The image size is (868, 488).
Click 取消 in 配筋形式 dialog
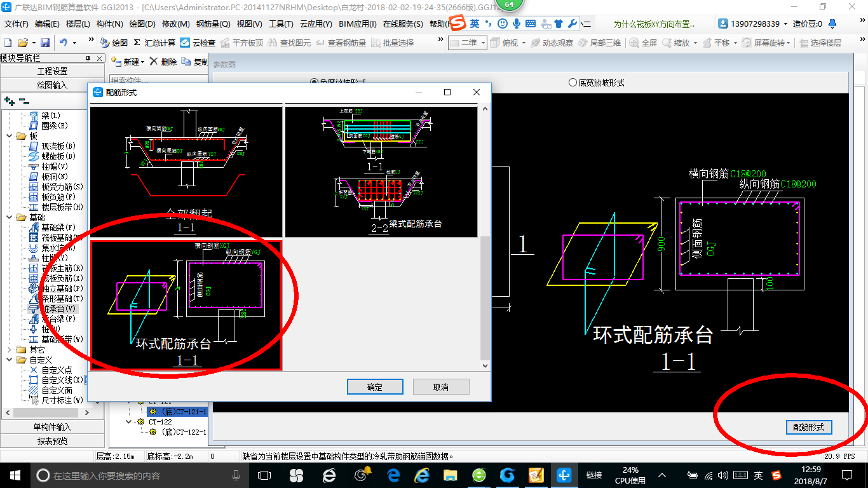coord(441,387)
